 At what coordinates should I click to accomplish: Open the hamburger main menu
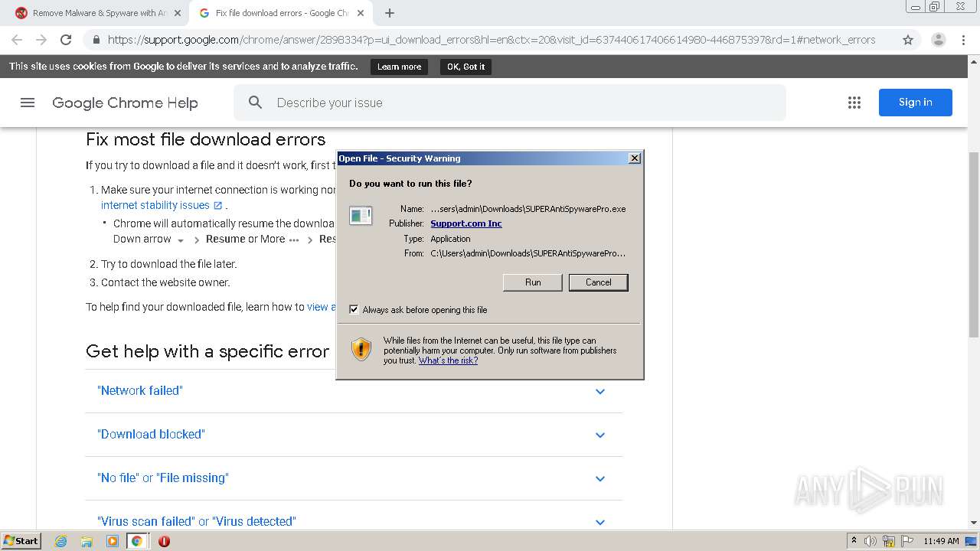(x=28, y=103)
